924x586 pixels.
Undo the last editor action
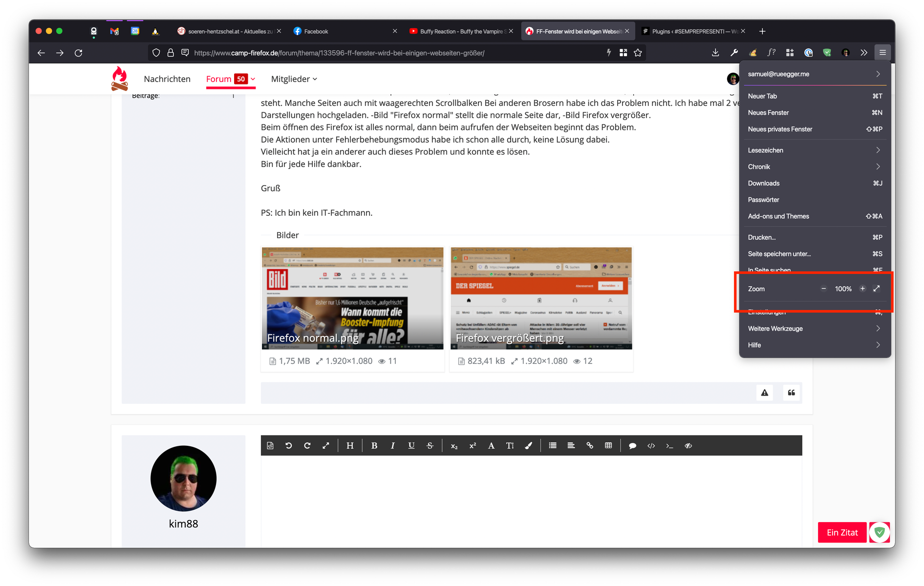point(289,445)
